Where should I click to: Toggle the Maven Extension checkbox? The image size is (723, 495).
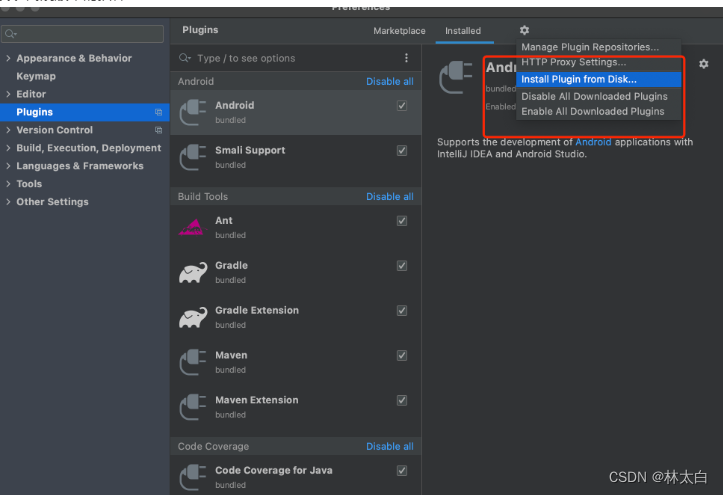(402, 400)
